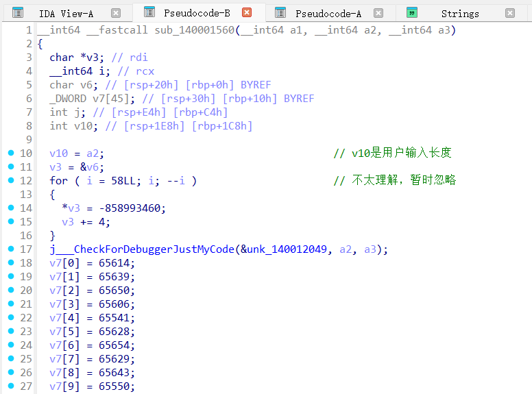
Task: Click the 'int j;' declaration line
Action: click(x=67, y=112)
